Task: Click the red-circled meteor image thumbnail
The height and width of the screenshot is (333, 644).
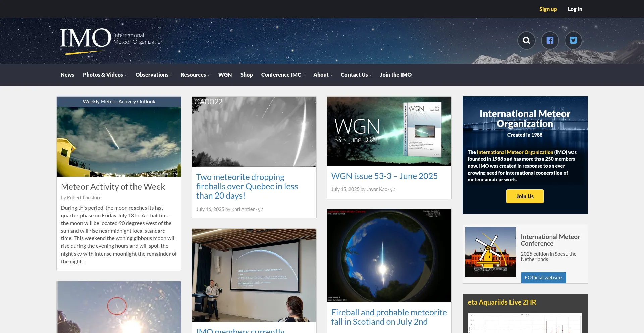Action: [119, 307]
